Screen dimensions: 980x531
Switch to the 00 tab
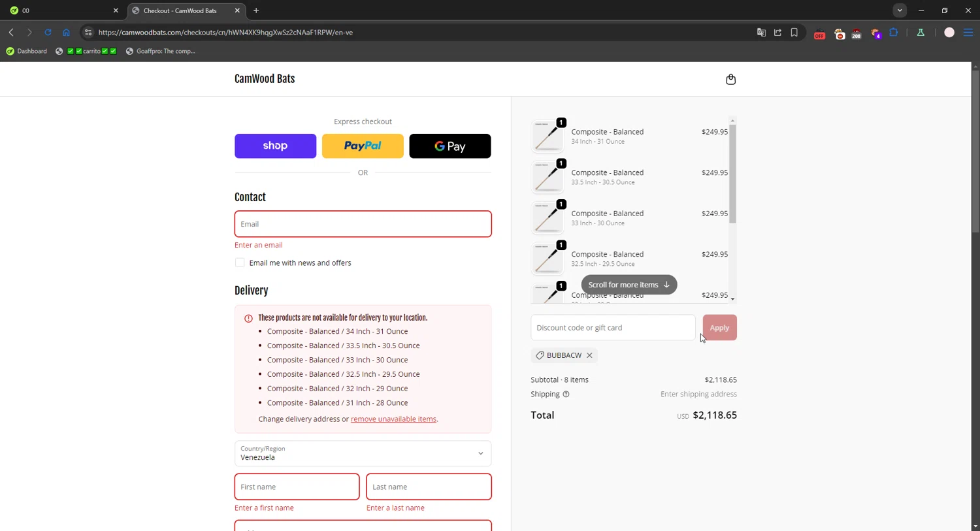click(64, 10)
